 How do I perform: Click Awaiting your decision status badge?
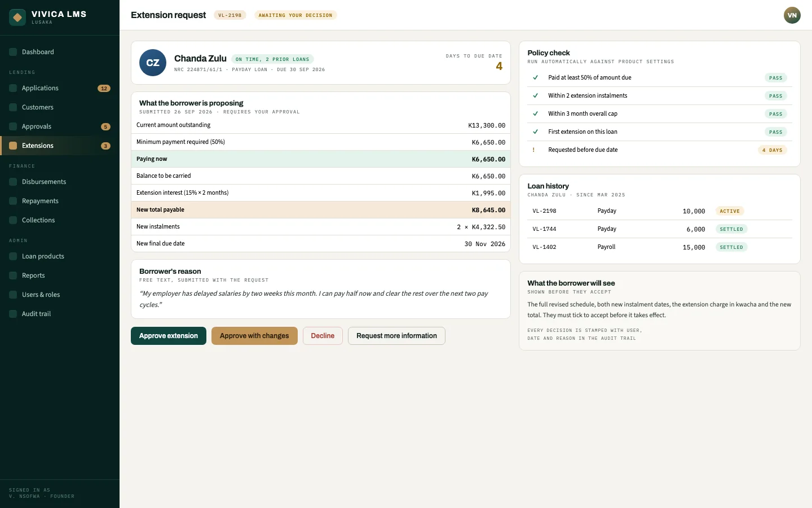tap(295, 15)
